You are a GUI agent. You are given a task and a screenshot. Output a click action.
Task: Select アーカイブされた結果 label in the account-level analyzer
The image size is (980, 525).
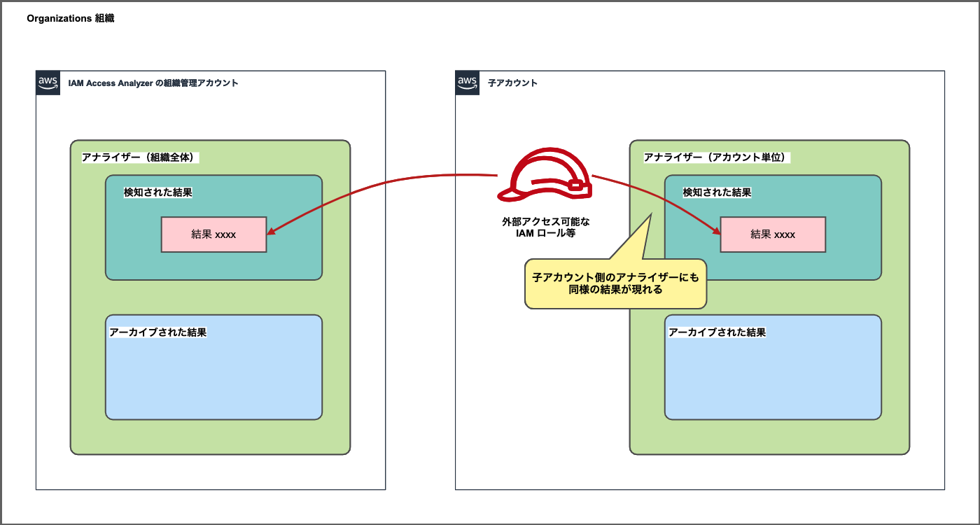pos(717,332)
